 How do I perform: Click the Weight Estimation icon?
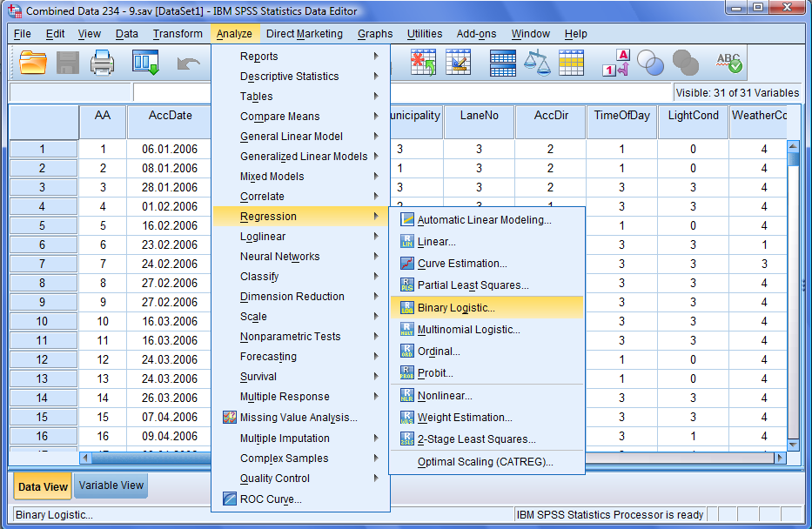coord(407,417)
